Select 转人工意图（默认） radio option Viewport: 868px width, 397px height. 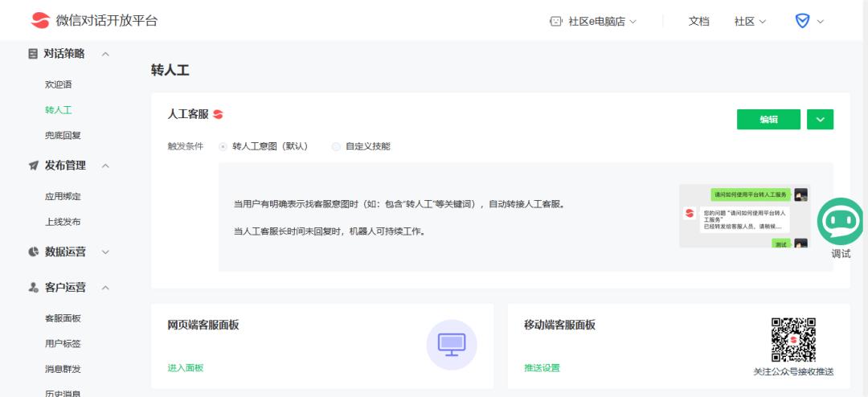[x=223, y=147]
